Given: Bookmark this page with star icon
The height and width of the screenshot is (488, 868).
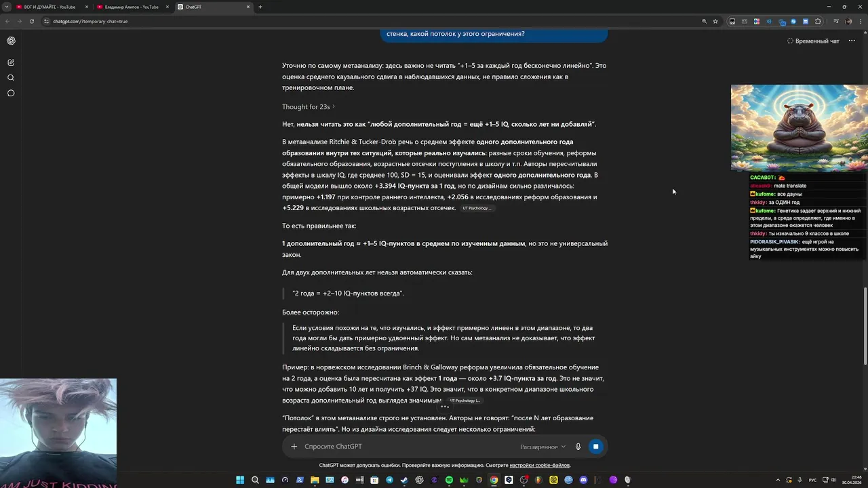Looking at the screenshot, I should click(715, 21).
